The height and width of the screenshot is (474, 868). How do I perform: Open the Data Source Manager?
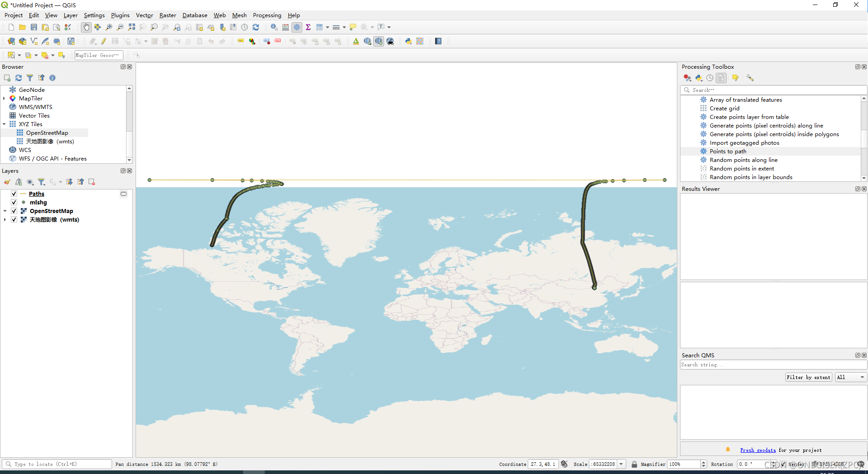point(11,41)
